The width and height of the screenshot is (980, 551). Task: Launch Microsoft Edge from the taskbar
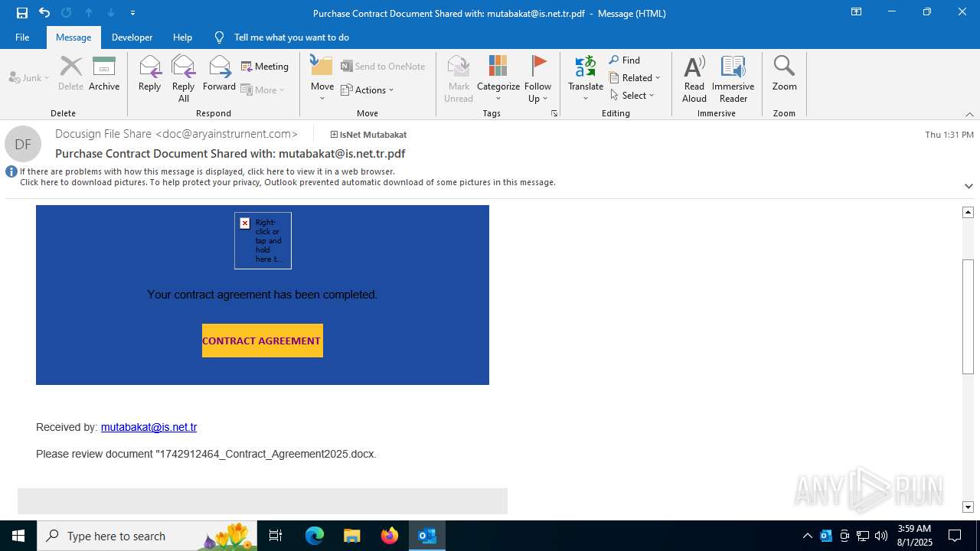click(x=315, y=536)
